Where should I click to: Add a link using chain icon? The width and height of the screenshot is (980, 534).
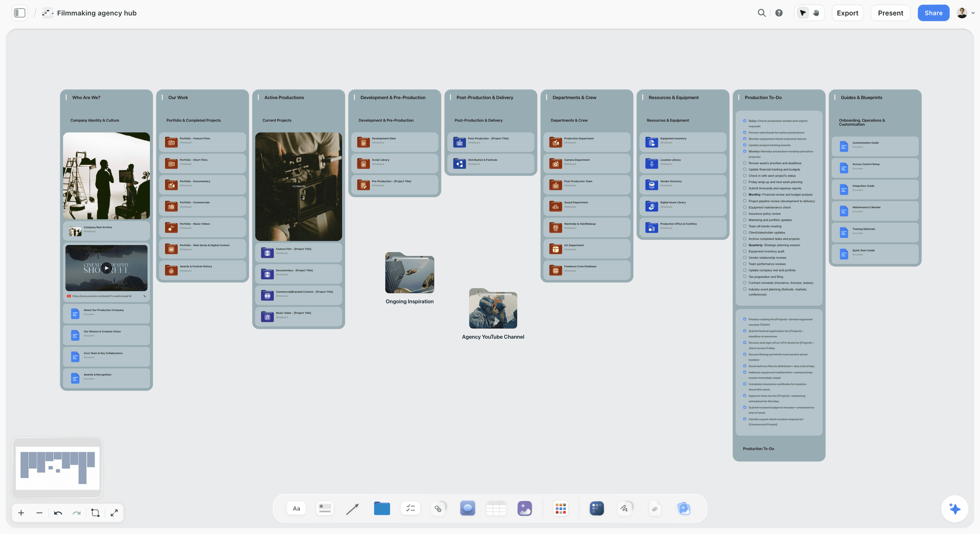439,508
